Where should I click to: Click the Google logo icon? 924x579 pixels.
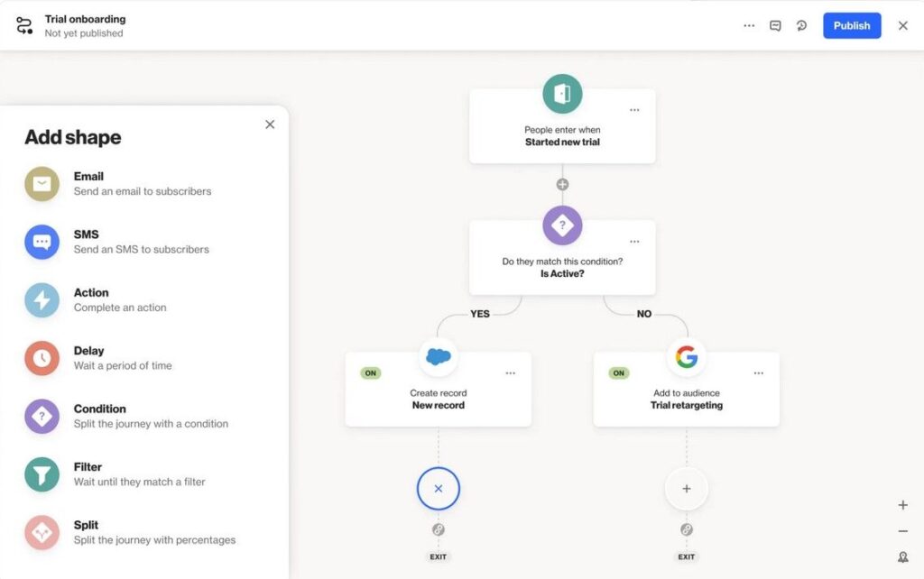pos(687,356)
